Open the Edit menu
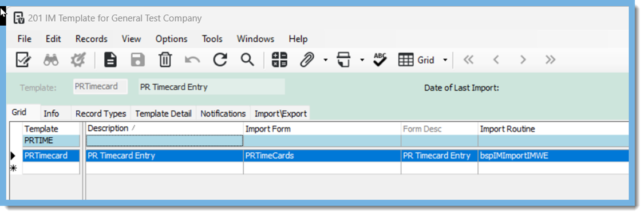This screenshot has height=215, width=644. click(x=53, y=39)
